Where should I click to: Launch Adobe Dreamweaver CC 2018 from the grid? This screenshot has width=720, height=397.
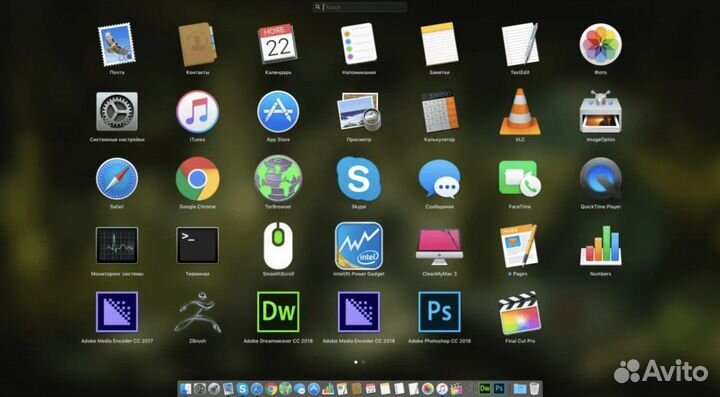(278, 312)
